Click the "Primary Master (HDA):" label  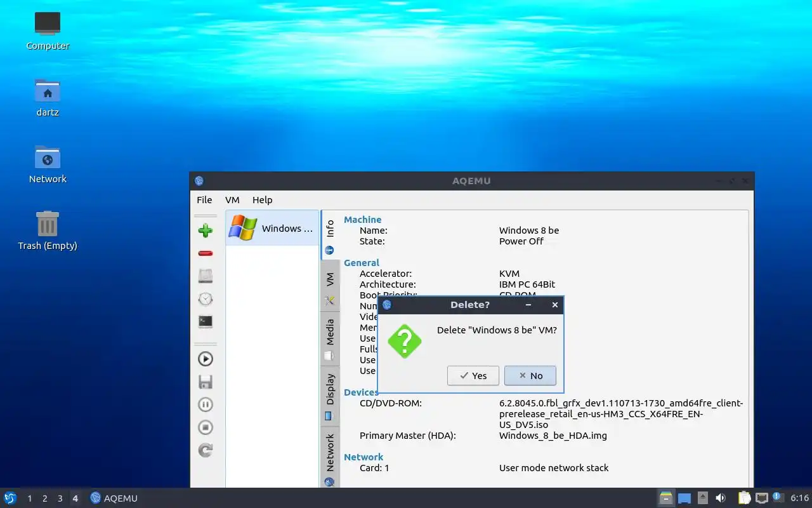(x=408, y=436)
